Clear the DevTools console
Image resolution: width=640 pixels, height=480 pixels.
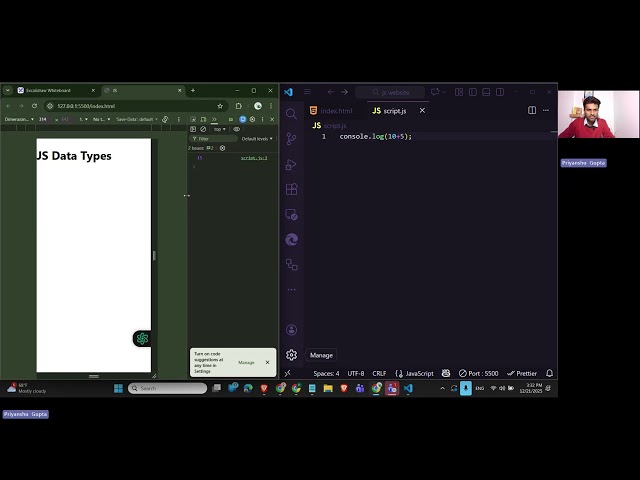203,129
